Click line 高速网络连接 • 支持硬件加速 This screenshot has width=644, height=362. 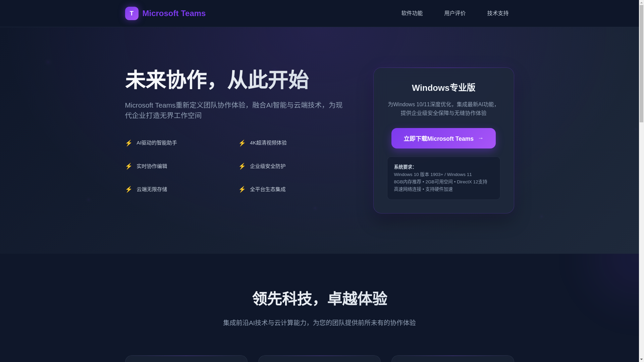coord(423,189)
